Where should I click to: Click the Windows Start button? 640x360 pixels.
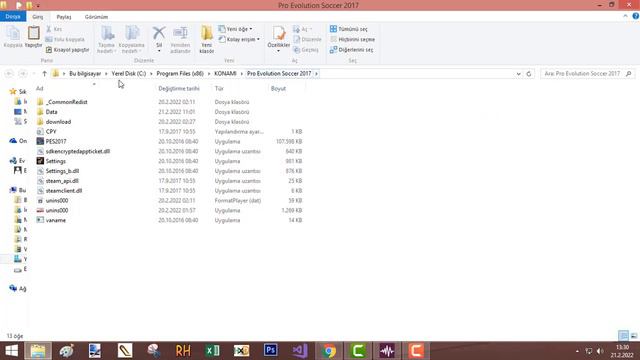click(x=11, y=351)
